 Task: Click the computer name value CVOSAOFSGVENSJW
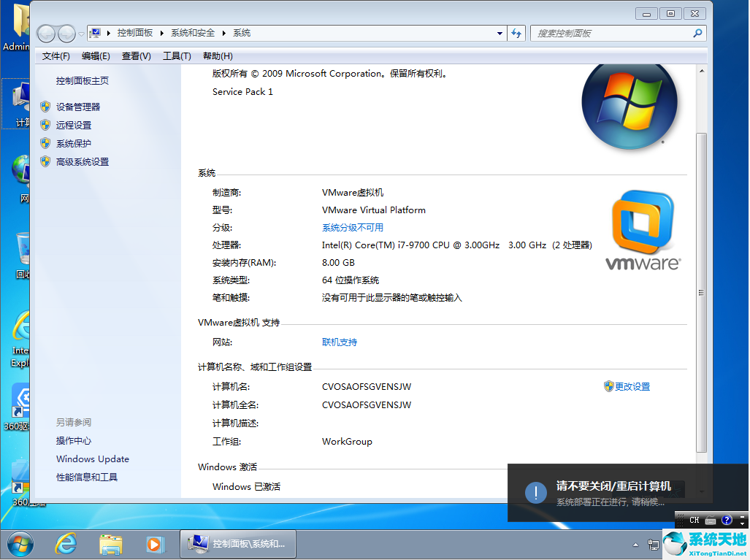pos(367,387)
